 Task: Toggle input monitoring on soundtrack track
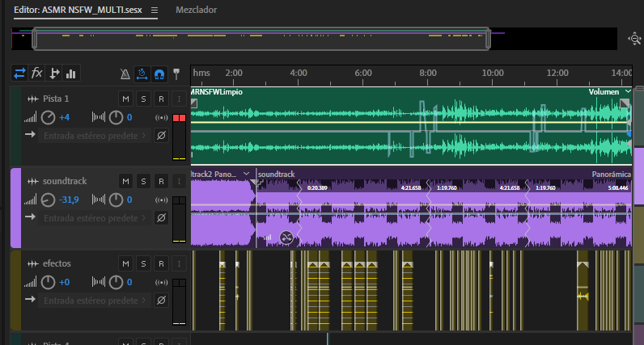click(179, 181)
